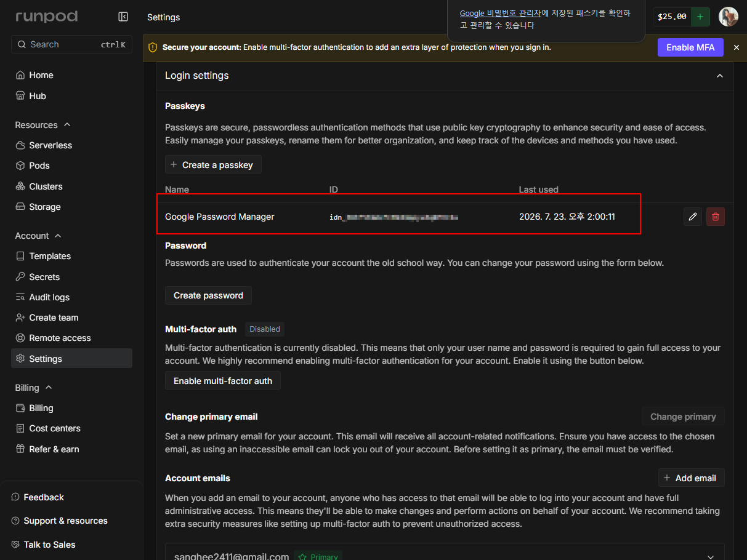
Task: Click the Change primary button
Action: coord(683,417)
